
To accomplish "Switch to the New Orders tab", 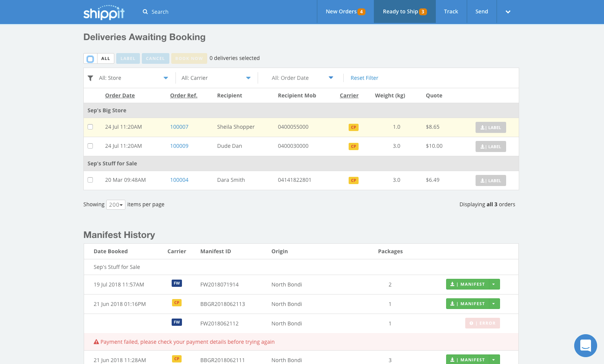I will click(x=345, y=12).
